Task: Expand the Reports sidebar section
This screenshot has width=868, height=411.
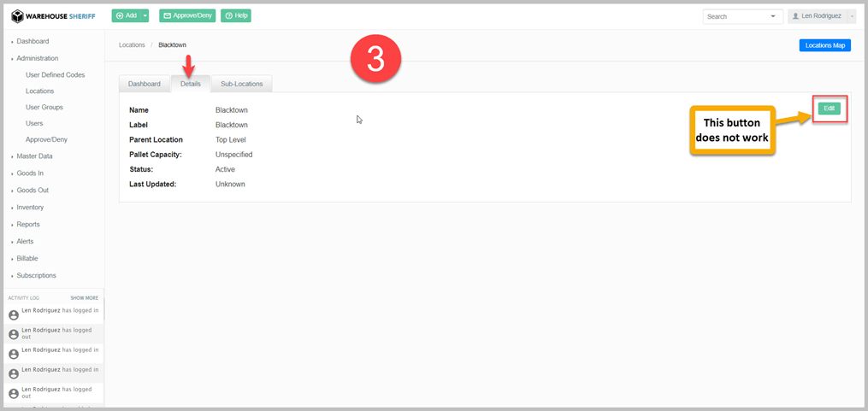Action: pyautogui.click(x=28, y=225)
